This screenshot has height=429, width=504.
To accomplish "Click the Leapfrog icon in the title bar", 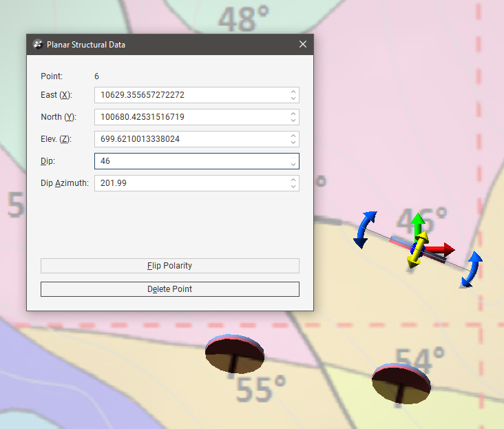I will click(x=37, y=45).
